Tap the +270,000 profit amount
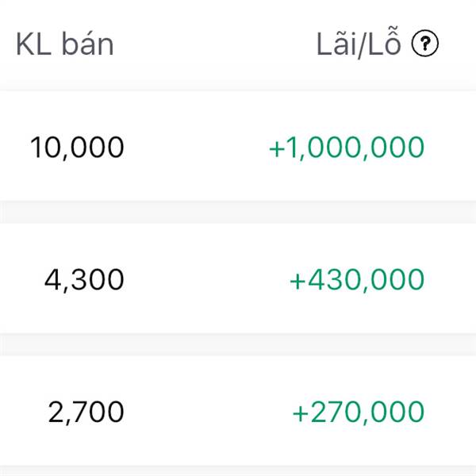The width and height of the screenshot is (476, 476). point(359,412)
